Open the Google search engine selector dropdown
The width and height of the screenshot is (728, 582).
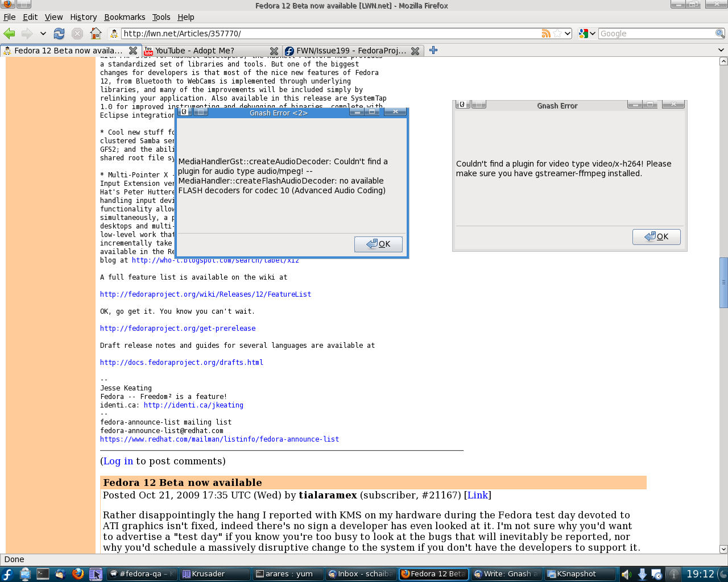pyautogui.click(x=587, y=34)
